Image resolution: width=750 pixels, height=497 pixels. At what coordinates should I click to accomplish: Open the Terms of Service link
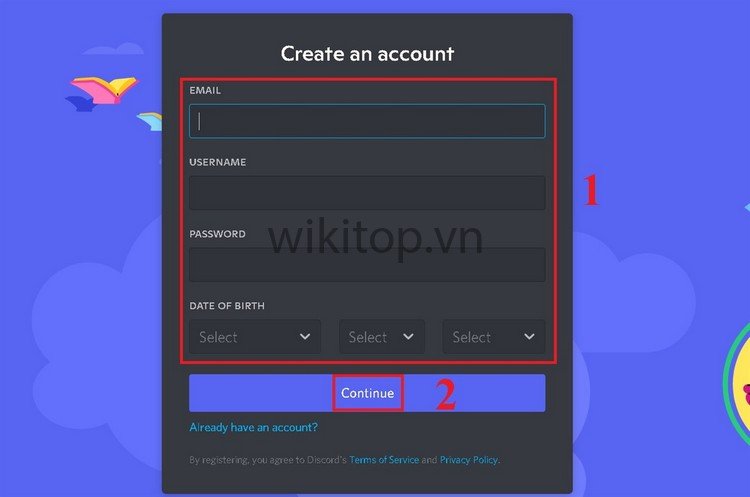tap(384, 460)
